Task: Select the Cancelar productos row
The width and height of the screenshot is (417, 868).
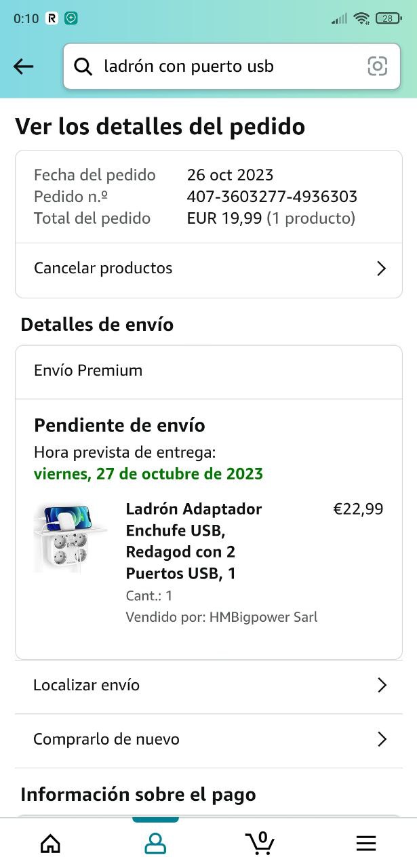Action: point(209,269)
